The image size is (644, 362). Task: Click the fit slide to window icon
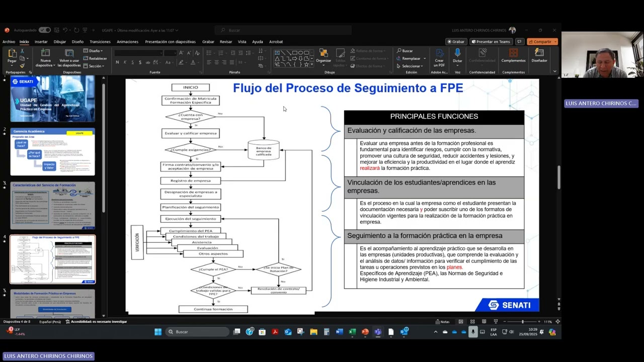(x=557, y=322)
